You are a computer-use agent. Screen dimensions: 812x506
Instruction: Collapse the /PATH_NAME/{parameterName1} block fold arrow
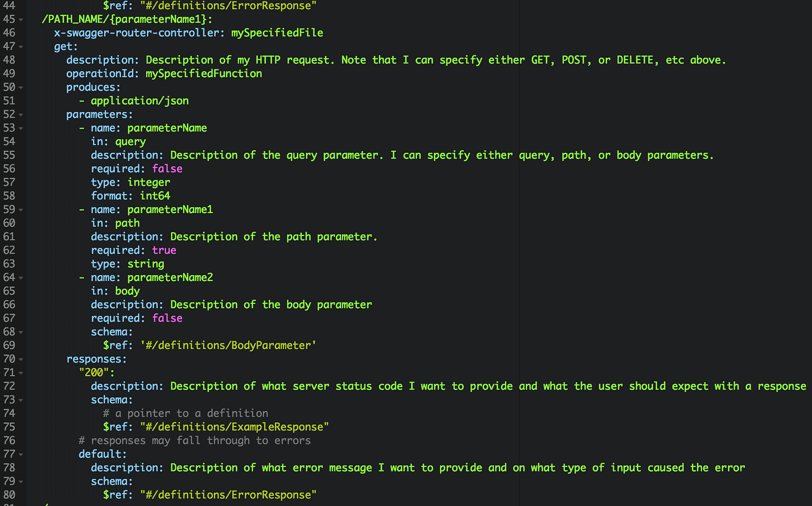[21, 19]
